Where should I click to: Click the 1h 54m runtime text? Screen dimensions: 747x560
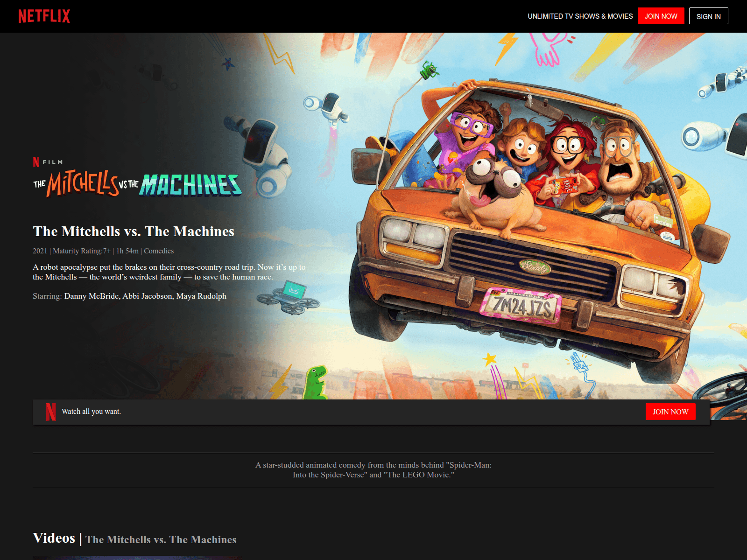pyautogui.click(x=127, y=251)
